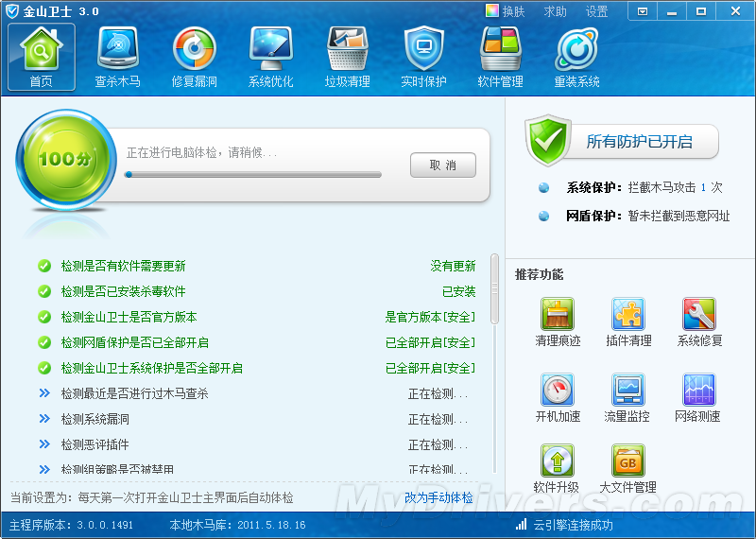Click the 没有更新 result text
Image resolution: width=756 pixels, height=539 pixels.
point(453,266)
